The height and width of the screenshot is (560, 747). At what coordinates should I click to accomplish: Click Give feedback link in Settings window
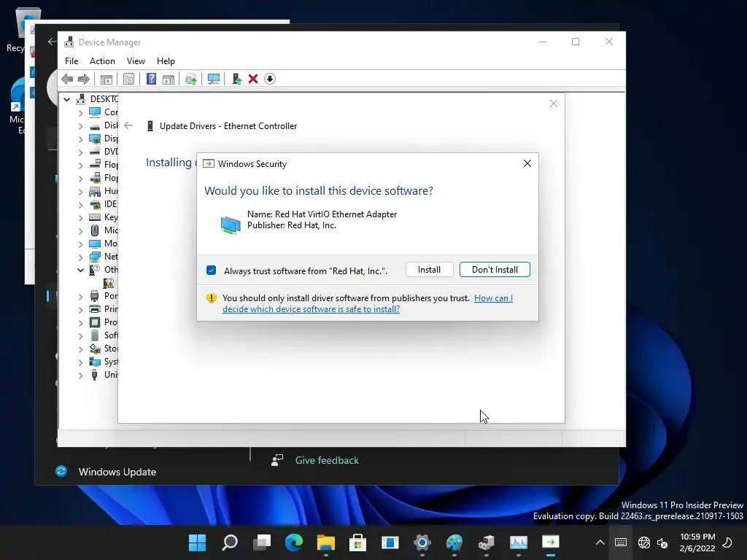327,461
